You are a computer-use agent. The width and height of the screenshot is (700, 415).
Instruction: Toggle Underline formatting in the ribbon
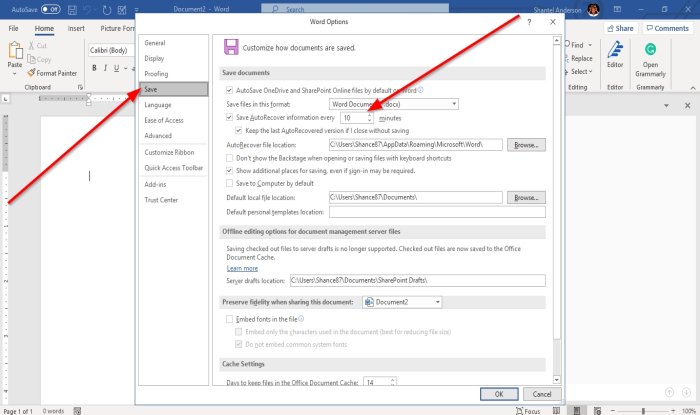click(117, 68)
